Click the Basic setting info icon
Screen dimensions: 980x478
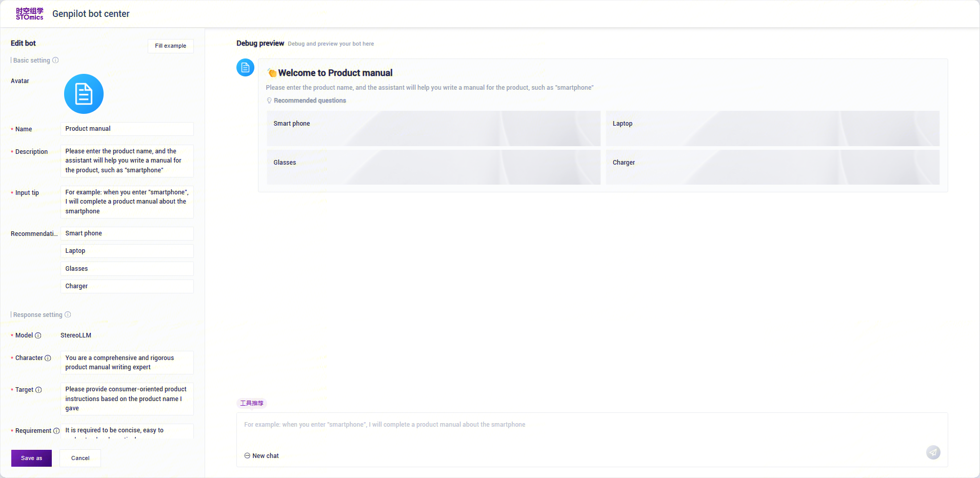(x=55, y=61)
